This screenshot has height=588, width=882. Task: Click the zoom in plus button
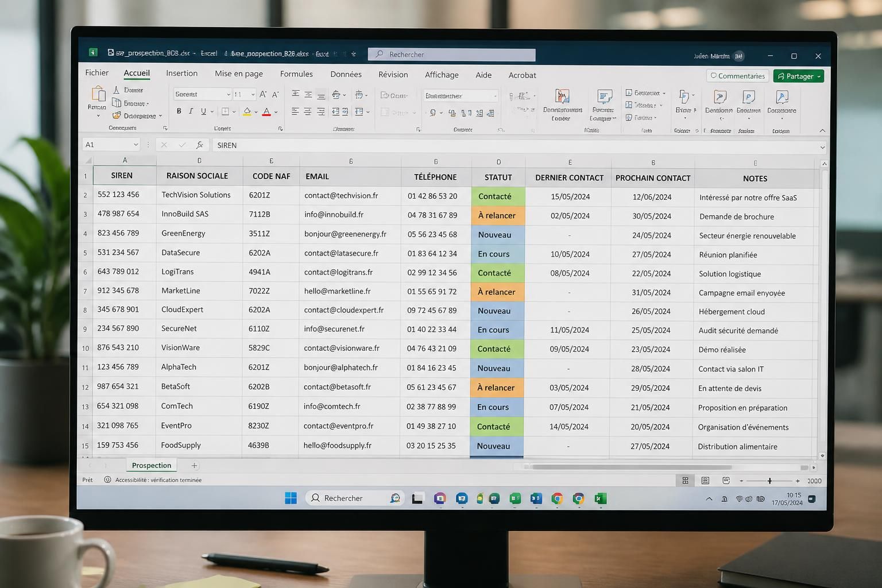pyautogui.click(x=798, y=481)
